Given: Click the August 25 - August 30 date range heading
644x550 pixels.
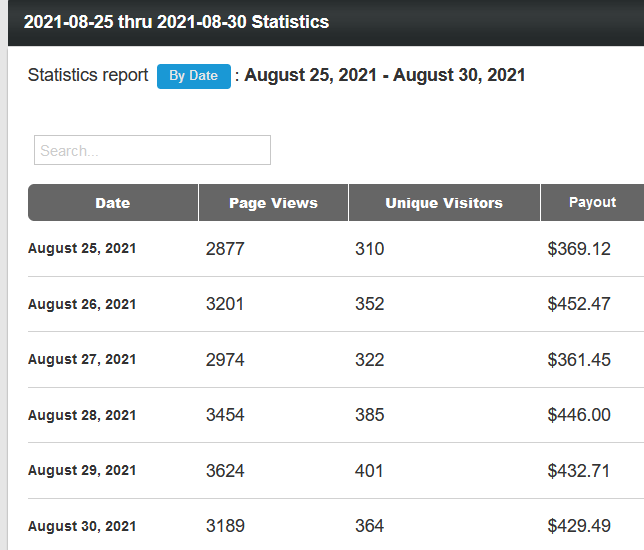Looking at the screenshot, I should 385,75.
